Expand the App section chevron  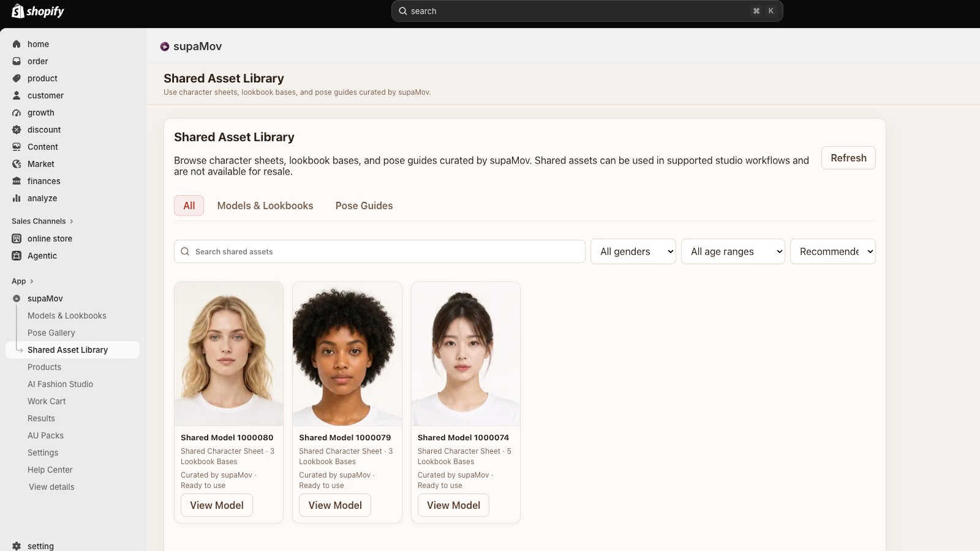(31, 282)
